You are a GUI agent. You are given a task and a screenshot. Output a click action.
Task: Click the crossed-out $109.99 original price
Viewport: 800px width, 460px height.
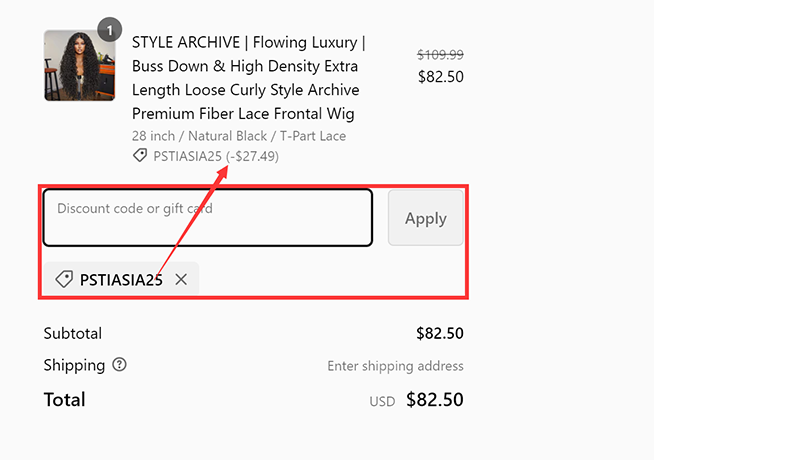440,55
